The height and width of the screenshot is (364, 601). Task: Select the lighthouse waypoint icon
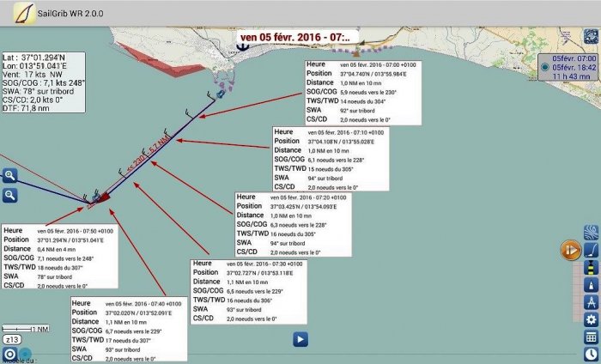591,267
